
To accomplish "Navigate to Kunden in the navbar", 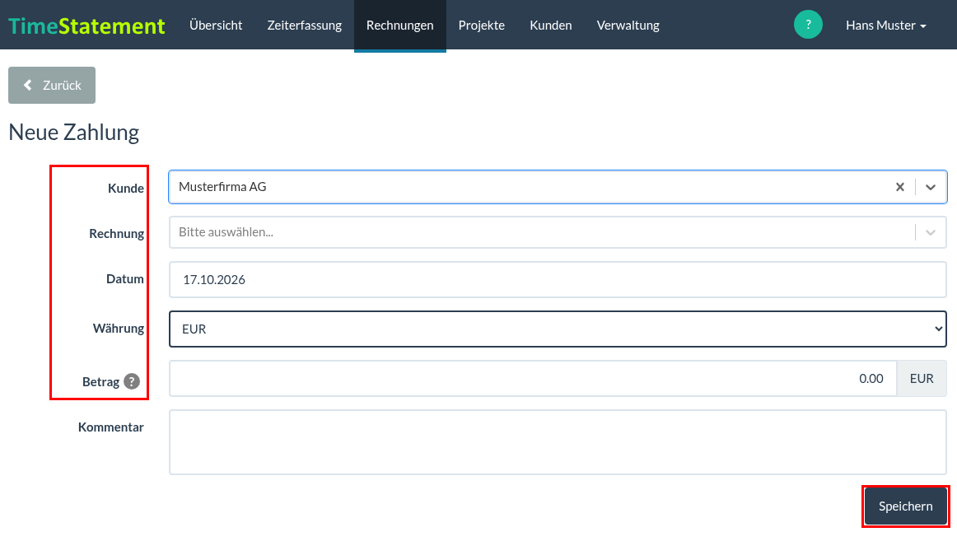I will pos(550,26).
